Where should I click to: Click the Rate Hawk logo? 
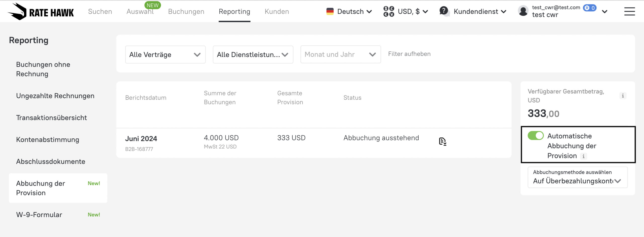tap(41, 12)
